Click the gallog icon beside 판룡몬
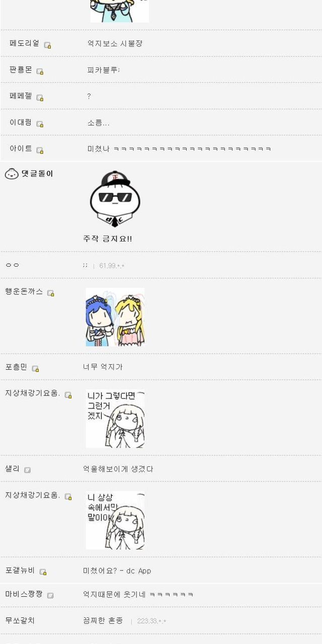The width and height of the screenshot is (322, 644). click(40, 71)
